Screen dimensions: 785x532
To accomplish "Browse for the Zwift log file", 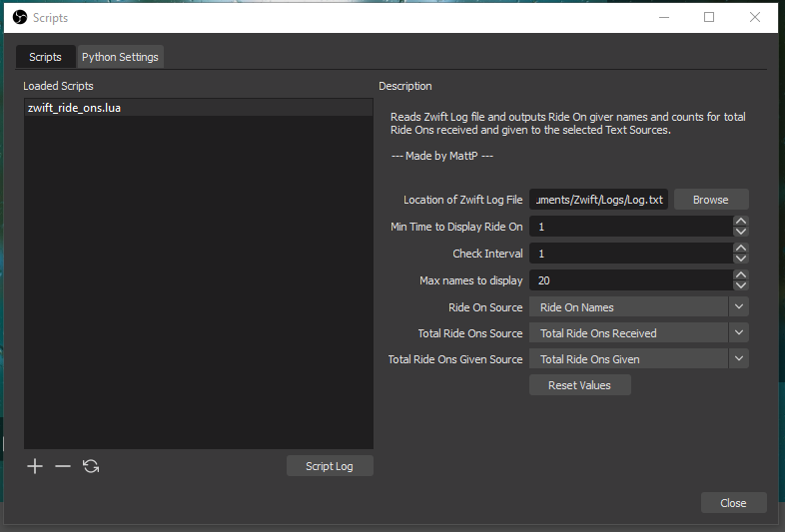I will (710, 200).
